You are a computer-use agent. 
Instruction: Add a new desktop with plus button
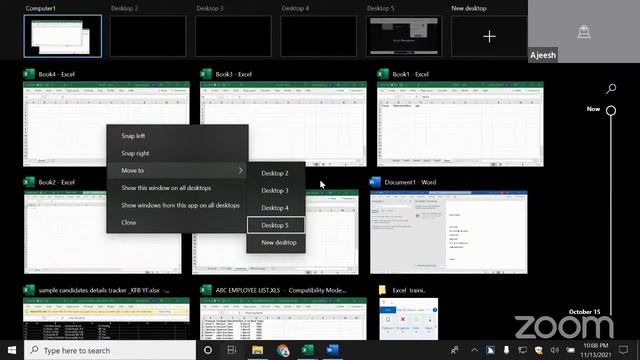489,36
